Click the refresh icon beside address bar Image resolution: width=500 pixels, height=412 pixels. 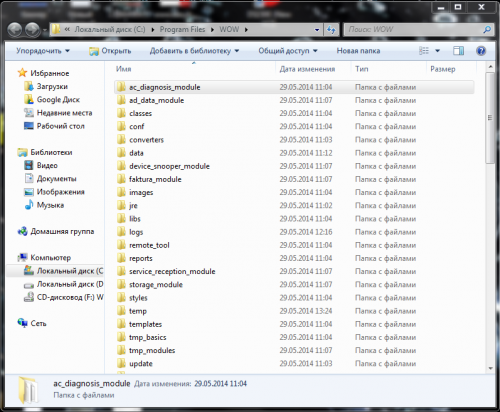[331, 30]
